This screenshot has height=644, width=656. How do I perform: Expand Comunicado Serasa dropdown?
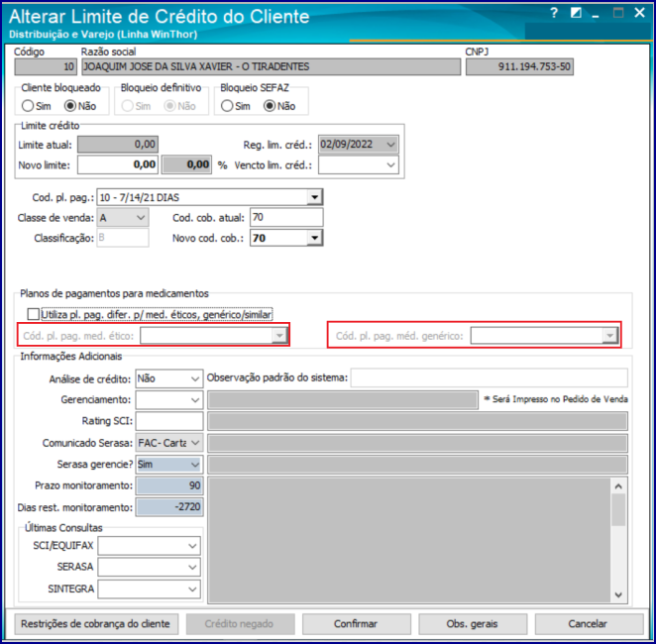pyautogui.click(x=195, y=443)
